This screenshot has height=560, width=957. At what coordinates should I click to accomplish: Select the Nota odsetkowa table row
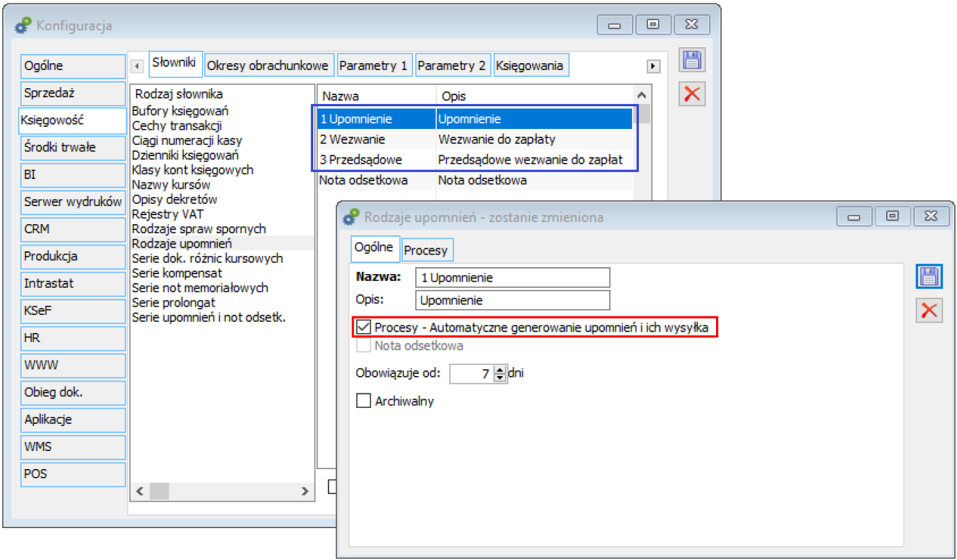[x=475, y=180]
